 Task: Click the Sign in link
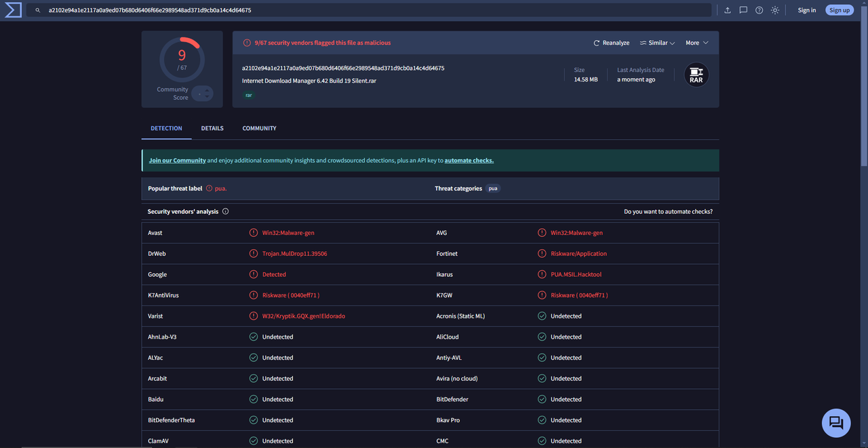click(807, 10)
